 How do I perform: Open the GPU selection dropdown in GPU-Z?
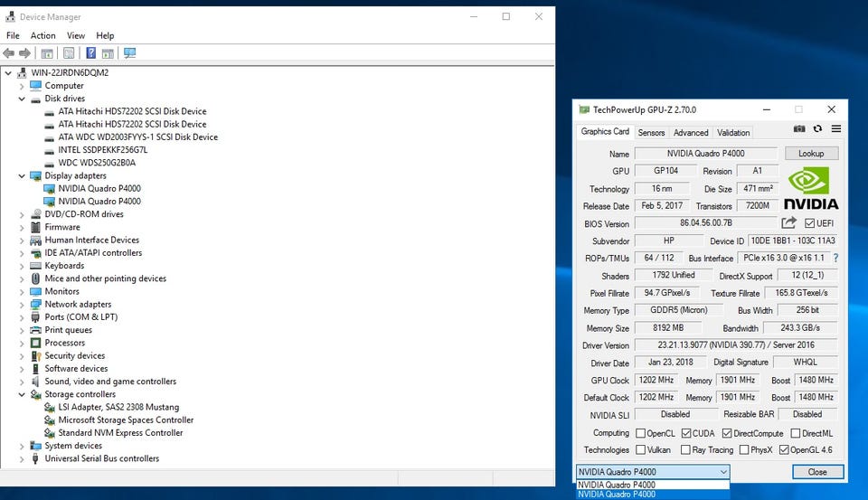click(x=653, y=472)
